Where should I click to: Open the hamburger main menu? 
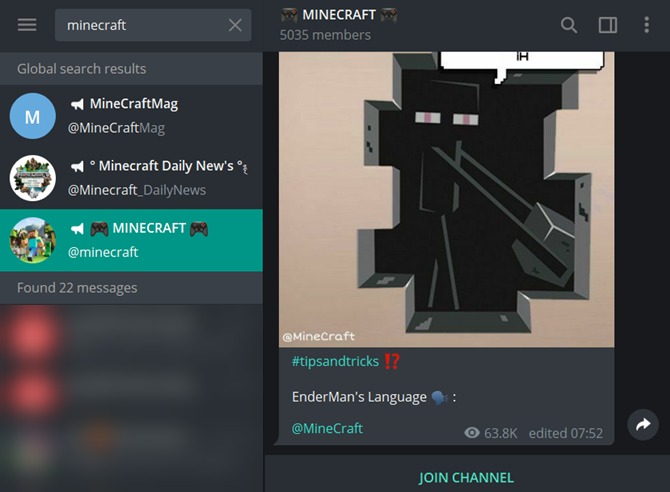click(27, 25)
